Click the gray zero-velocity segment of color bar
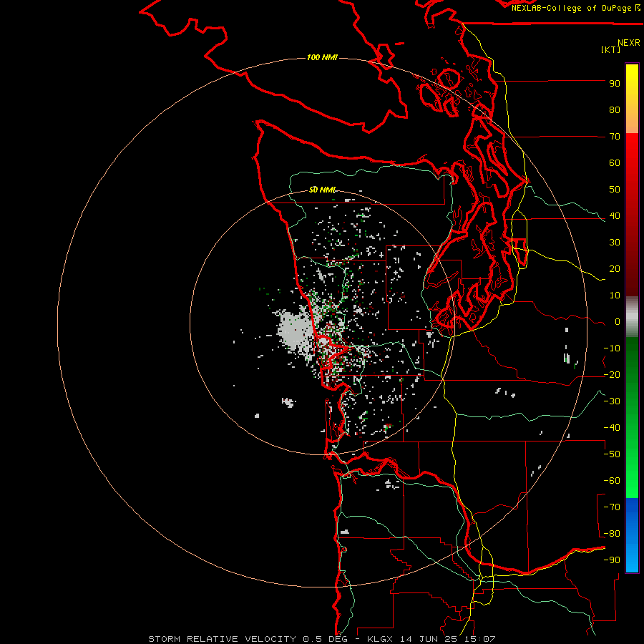Image resolution: width=644 pixels, height=644 pixels. [x=632, y=317]
